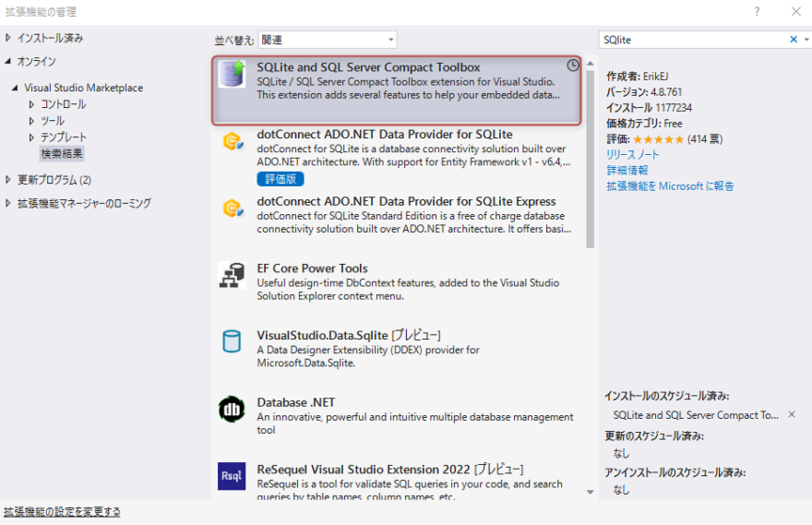Click the 価格カテゴリ: Free text
The height and width of the screenshot is (525, 812).
tap(644, 124)
